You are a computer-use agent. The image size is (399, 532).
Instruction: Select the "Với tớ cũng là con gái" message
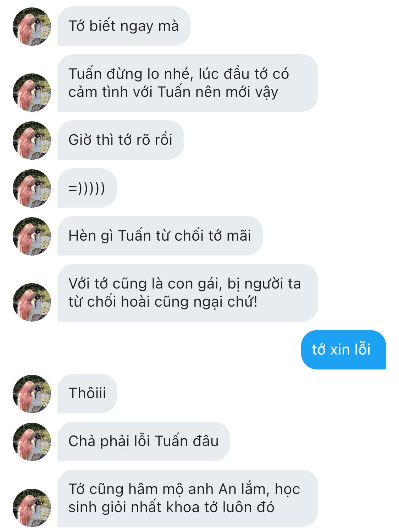tap(187, 293)
